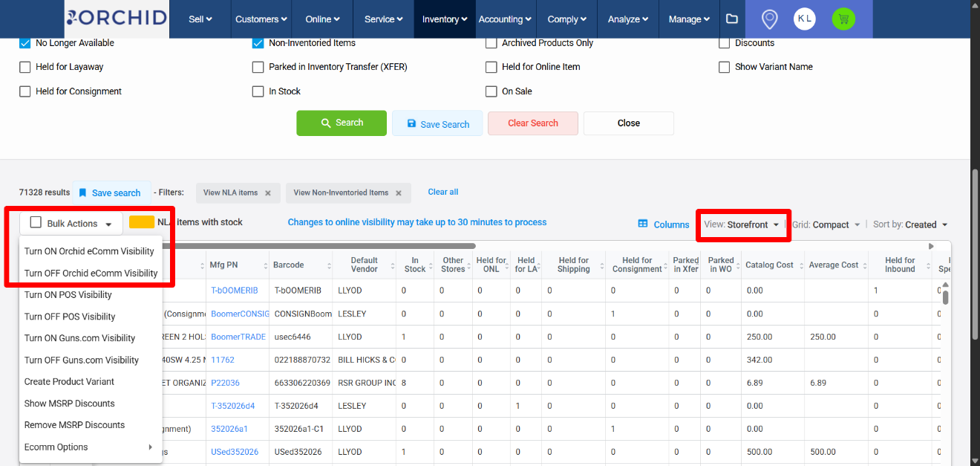
Task: Uncheck the No Longer Available checkbox
Action: 24,43
